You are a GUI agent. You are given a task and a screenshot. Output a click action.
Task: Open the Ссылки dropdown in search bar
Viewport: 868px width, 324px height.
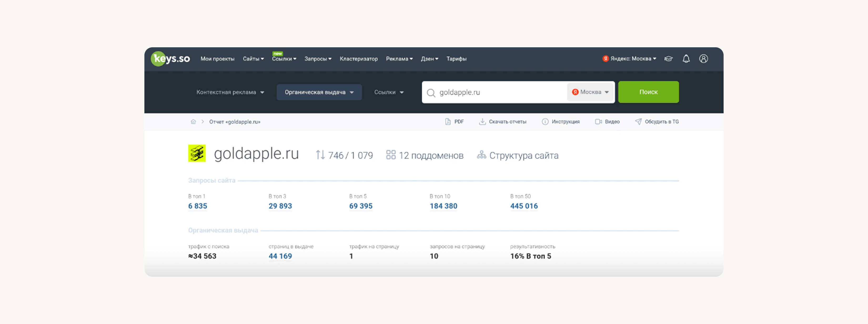[389, 92]
